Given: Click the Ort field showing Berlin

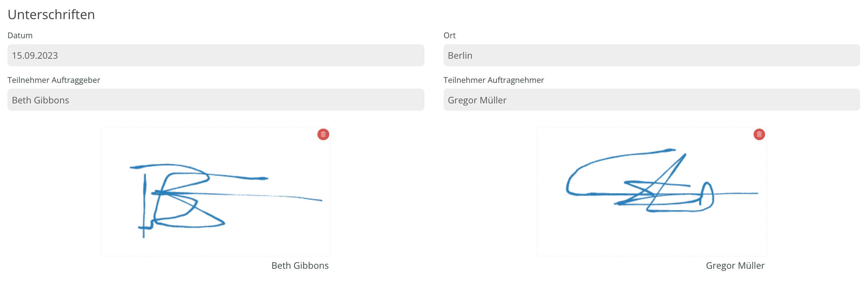Looking at the screenshot, I should (651, 55).
